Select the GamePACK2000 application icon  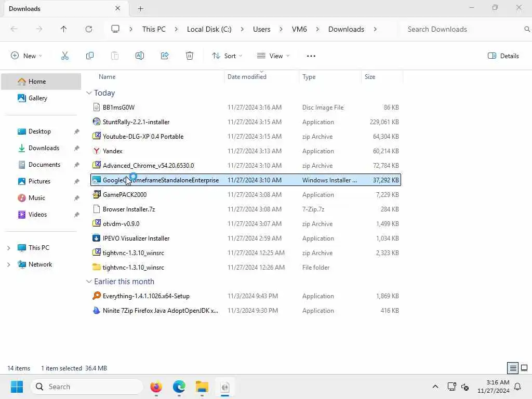[96, 194]
